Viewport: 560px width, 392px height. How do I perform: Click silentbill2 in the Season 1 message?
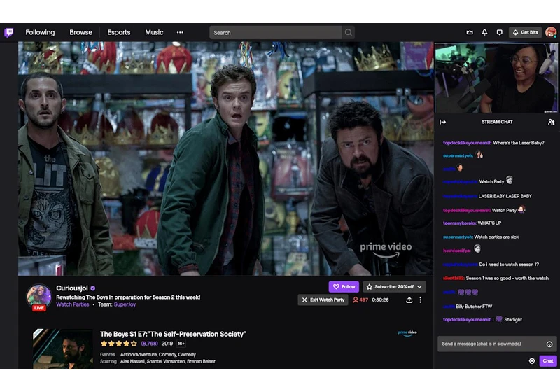tap(454, 278)
